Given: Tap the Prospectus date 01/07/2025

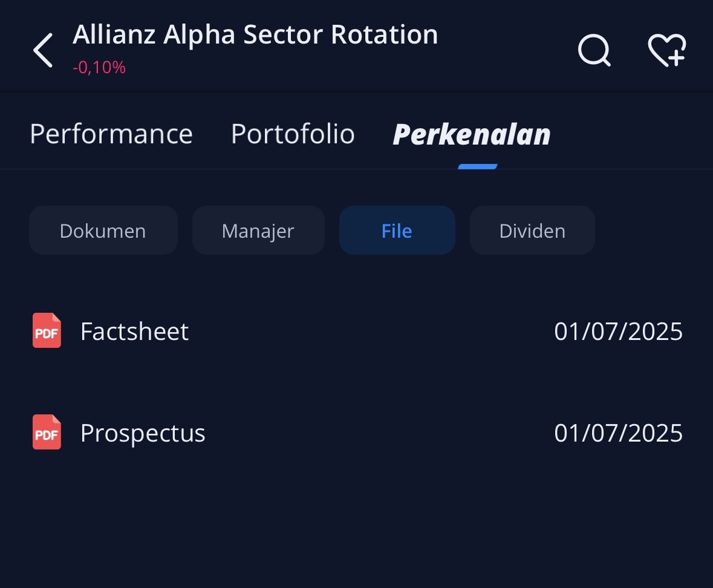Looking at the screenshot, I should (619, 433).
